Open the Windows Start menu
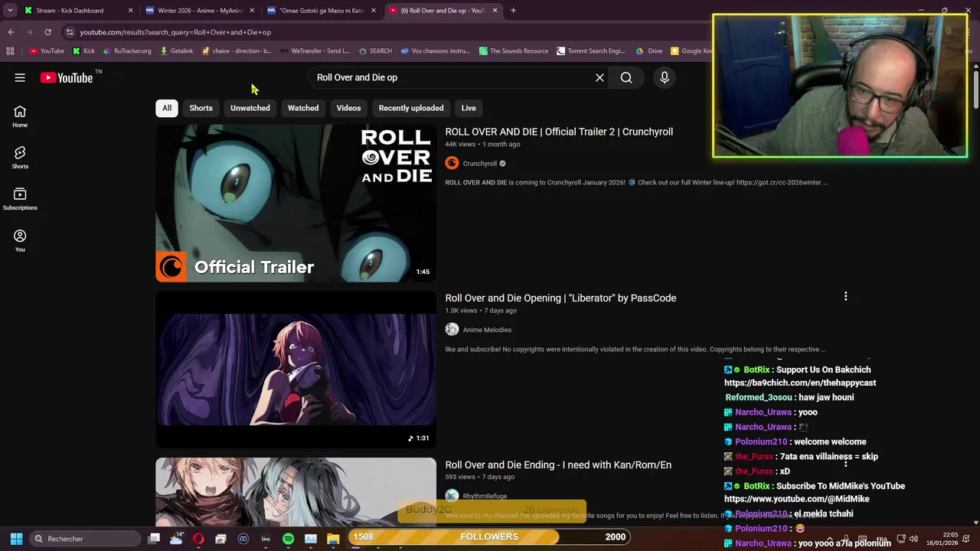 [x=16, y=539]
